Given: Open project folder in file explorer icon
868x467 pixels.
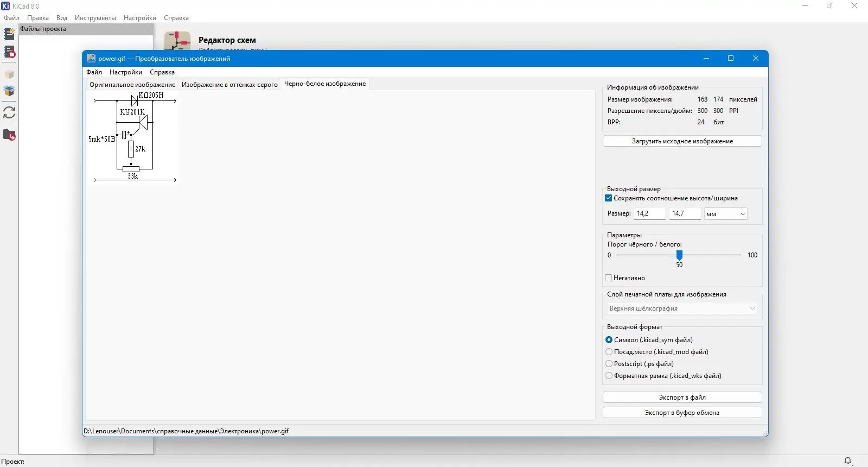Looking at the screenshot, I should (x=9, y=135).
